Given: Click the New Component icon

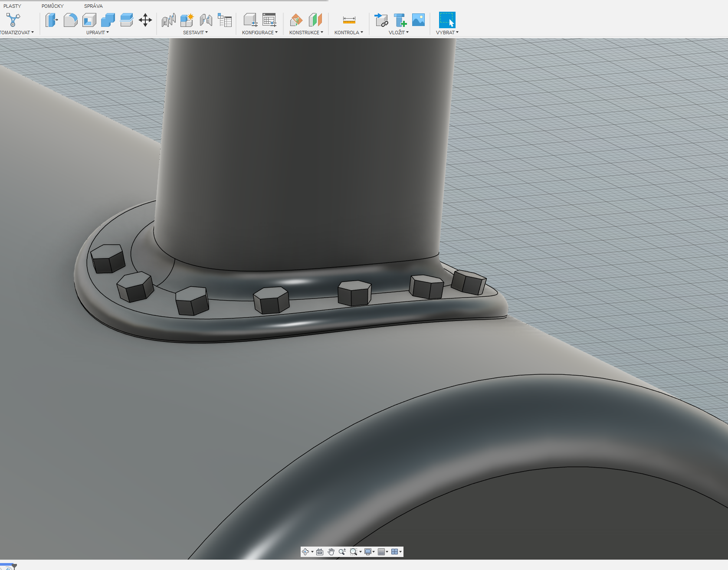Looking at the screenshot, I should [x=187, y=20].
